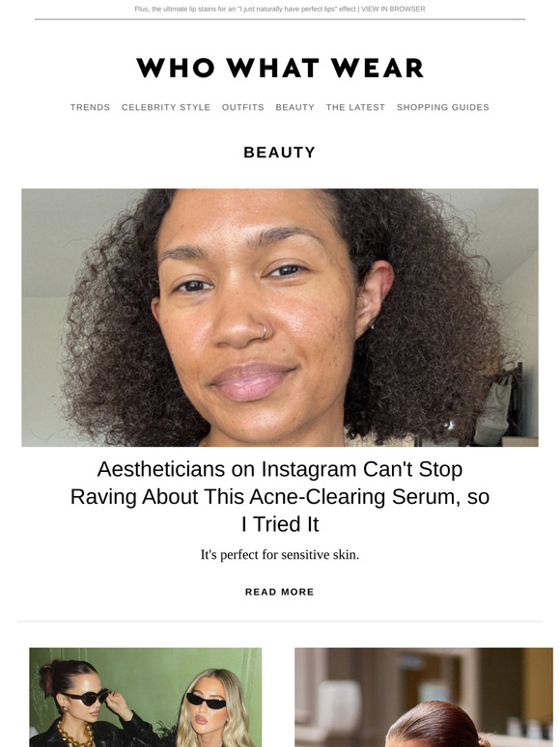Screen dimensions: 560x747
Task: Click the "It's perfect for sensitive skin" subtitle
Action: pos(280,555)
